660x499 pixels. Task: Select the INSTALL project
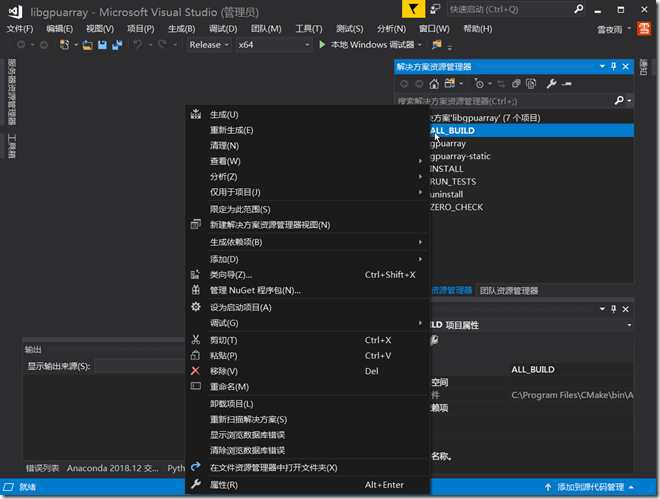tap(446, 169)
